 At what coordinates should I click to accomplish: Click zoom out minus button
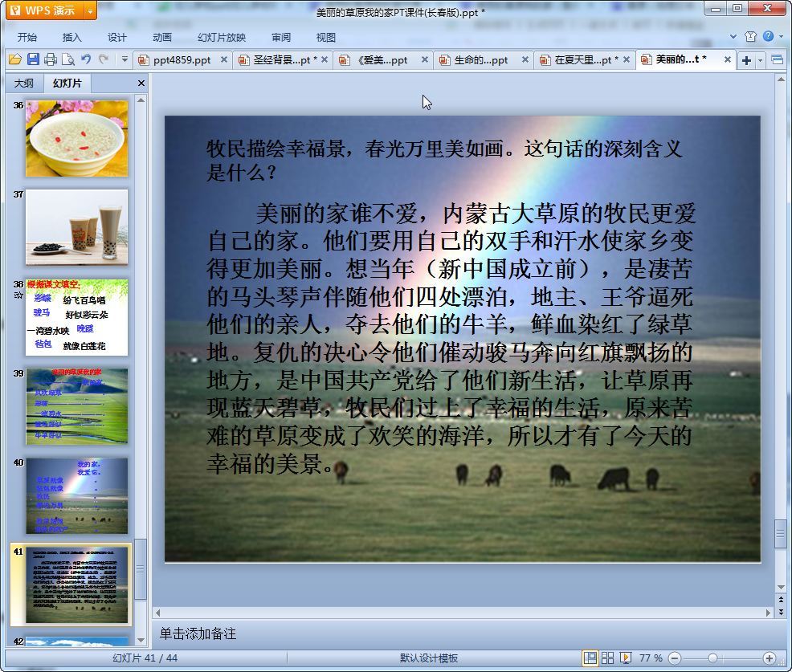pos(675,658)
